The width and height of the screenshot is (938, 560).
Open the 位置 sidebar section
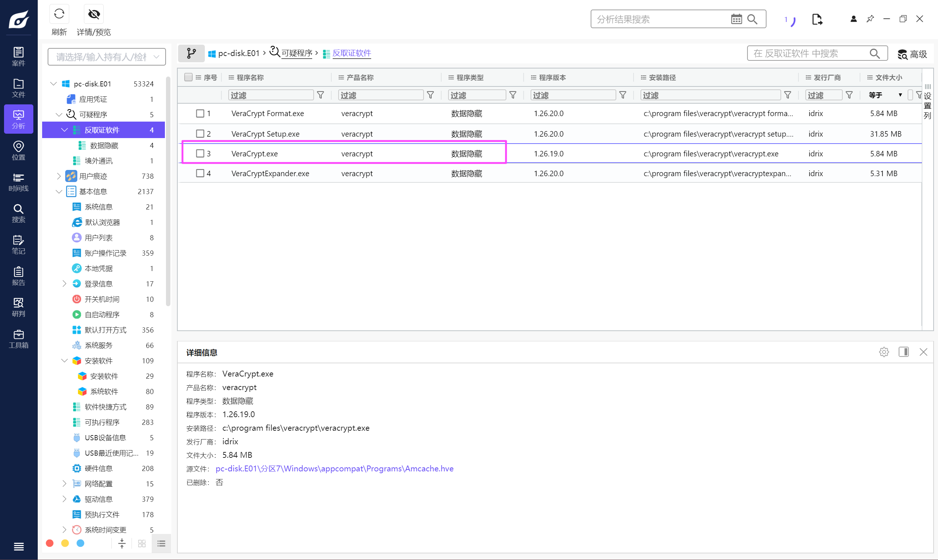18,151
